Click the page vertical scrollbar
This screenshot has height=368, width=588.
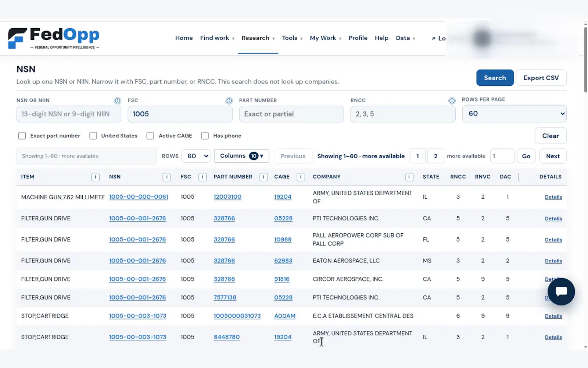(x=585, y=60)
